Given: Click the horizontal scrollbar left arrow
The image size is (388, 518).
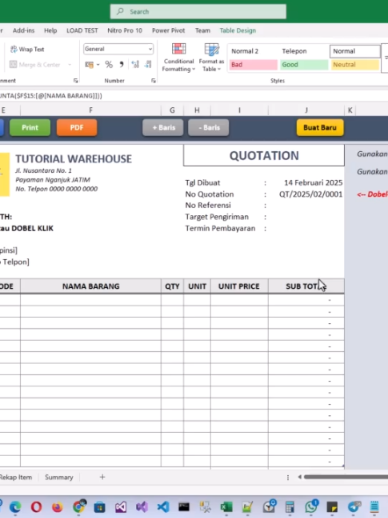Looking at the screenshot, I should [x=300, y=477].
